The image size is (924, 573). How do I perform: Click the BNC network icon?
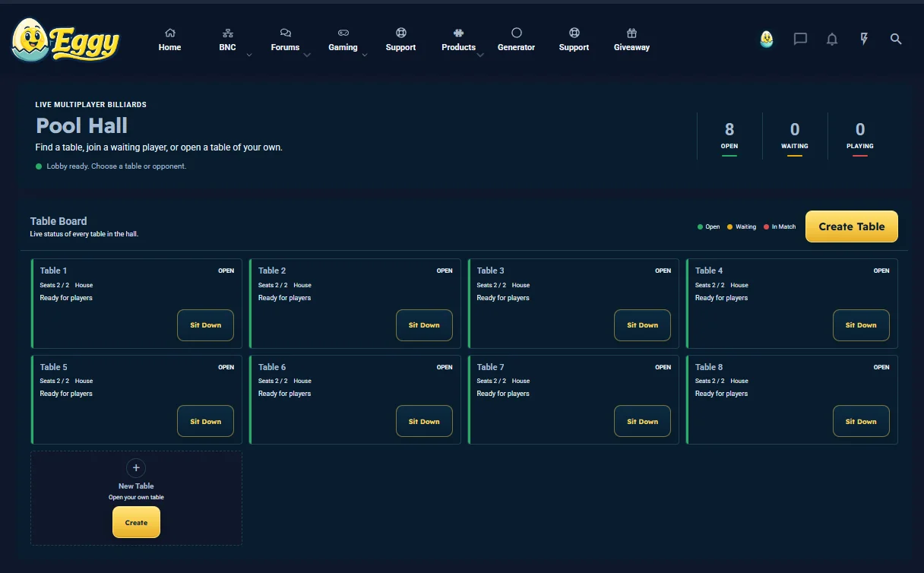pyautogui.click(x=228, y=33)
